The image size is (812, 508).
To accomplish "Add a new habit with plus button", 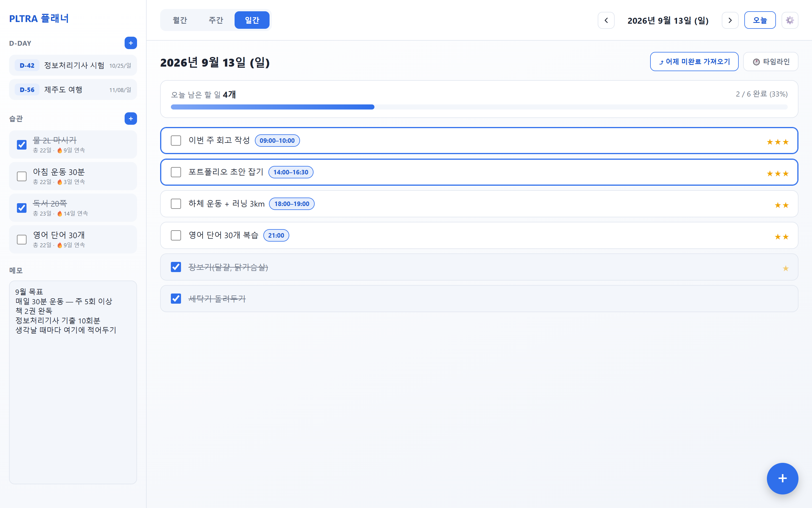I will tap(131, 119).
